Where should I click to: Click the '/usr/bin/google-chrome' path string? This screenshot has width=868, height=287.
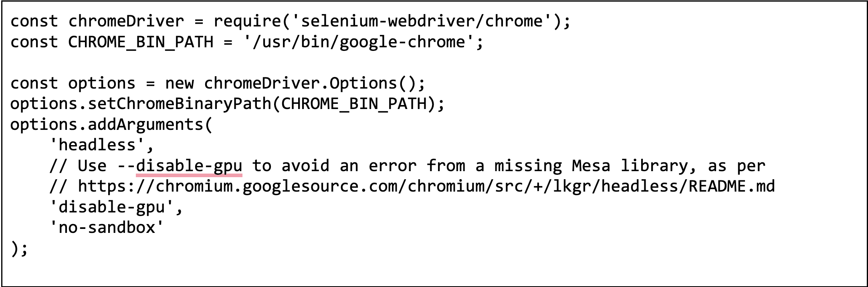coord(359,42)
